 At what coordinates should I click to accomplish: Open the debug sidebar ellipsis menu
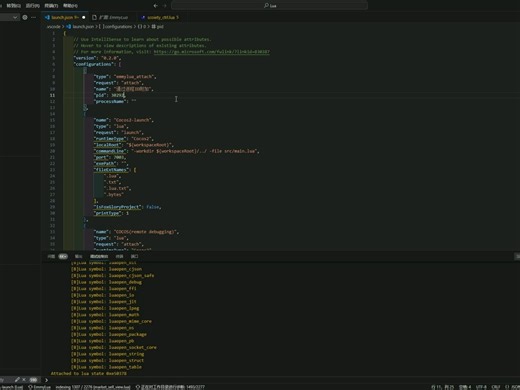pos(33,17)
